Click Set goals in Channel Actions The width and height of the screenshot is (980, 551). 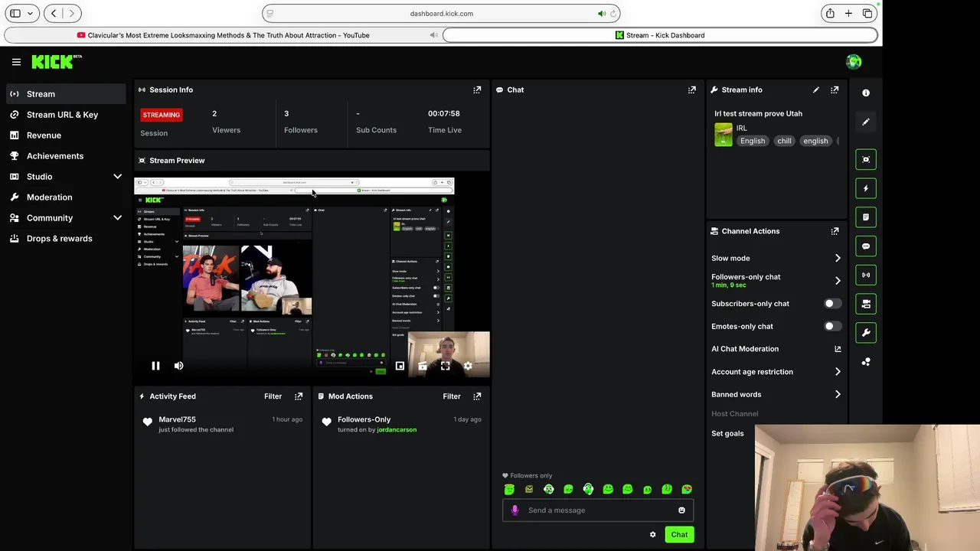coord(727,433)
